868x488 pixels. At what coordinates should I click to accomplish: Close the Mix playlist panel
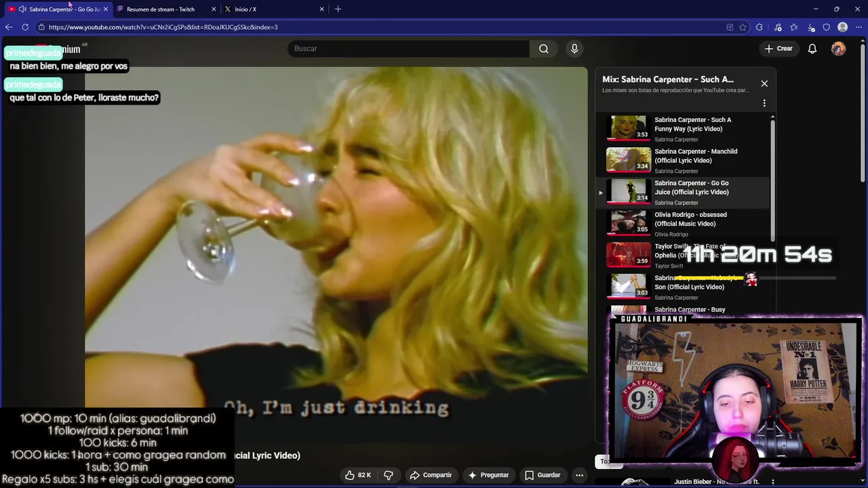(x=764, y=83)
